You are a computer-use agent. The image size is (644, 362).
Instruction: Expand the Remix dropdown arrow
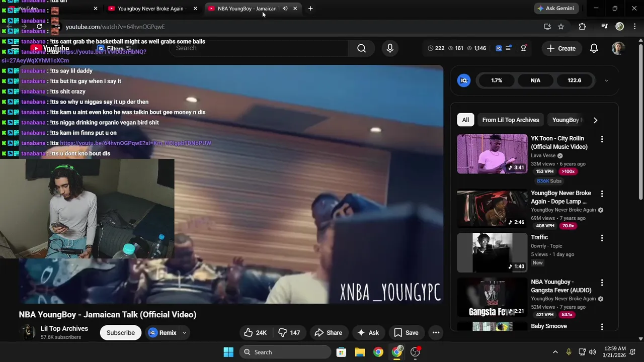[184, 333]
